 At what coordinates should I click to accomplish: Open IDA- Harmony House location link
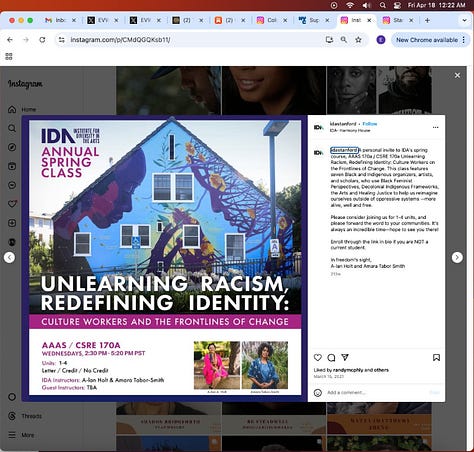[x=350, y=130]
